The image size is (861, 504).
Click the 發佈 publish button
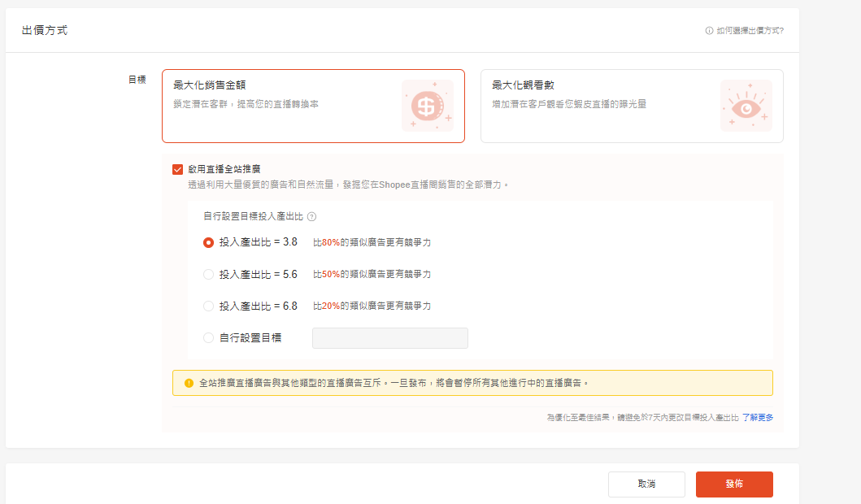click(734, 484)
